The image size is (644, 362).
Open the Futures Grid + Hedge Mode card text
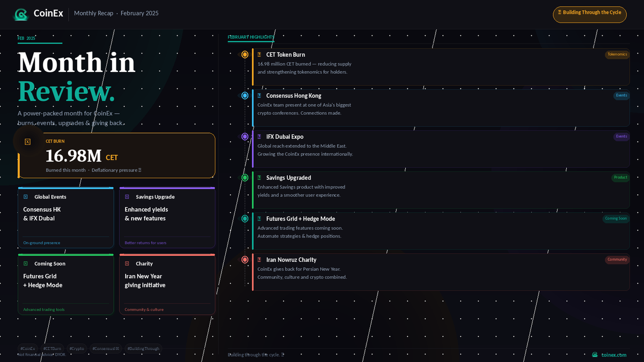click(x=43, y=280)
